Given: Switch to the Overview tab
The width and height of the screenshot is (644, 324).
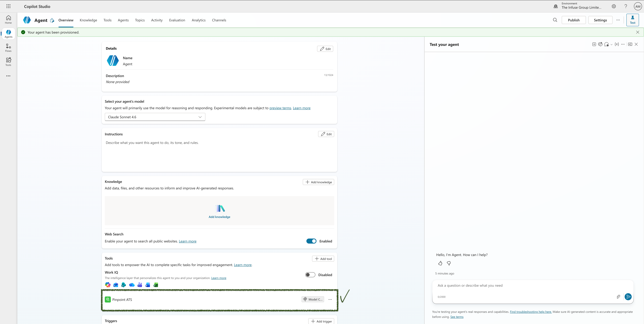Looking at the screenshot, I should [x=66, y=20].
